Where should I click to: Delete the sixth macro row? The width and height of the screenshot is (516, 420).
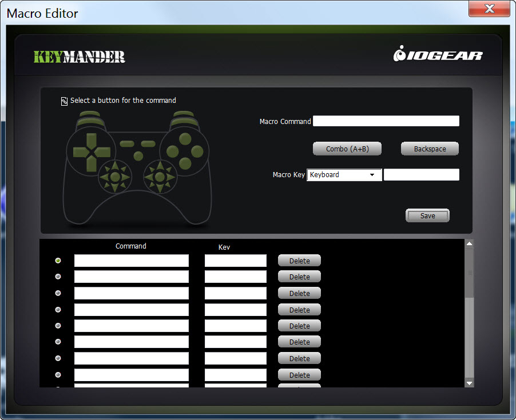[299, 342]
